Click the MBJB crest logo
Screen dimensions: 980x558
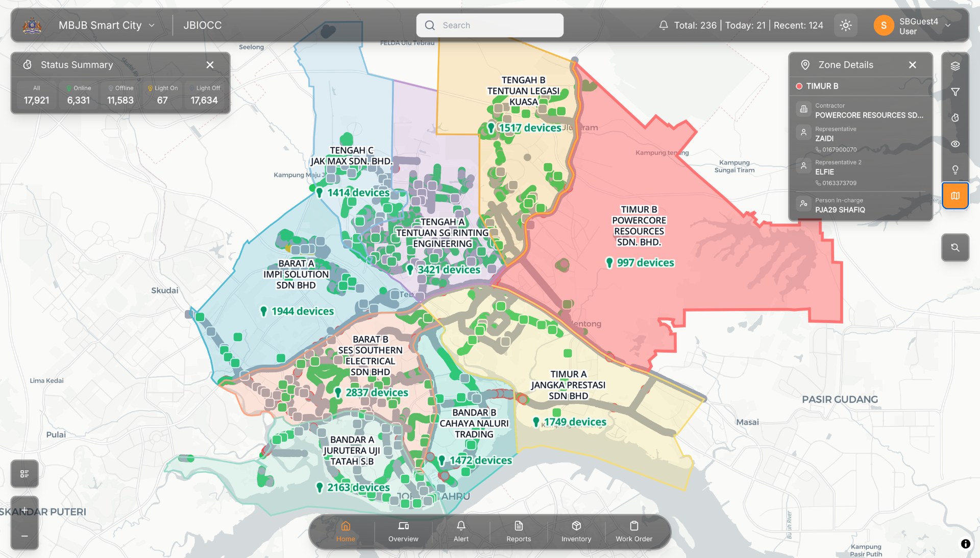(x=32, y=25)
